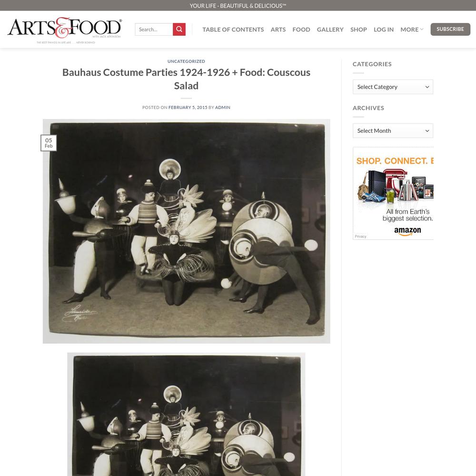Go to the ARTS menu section
The height and width of the screenshot is (476, 476).
coord(278,30)
